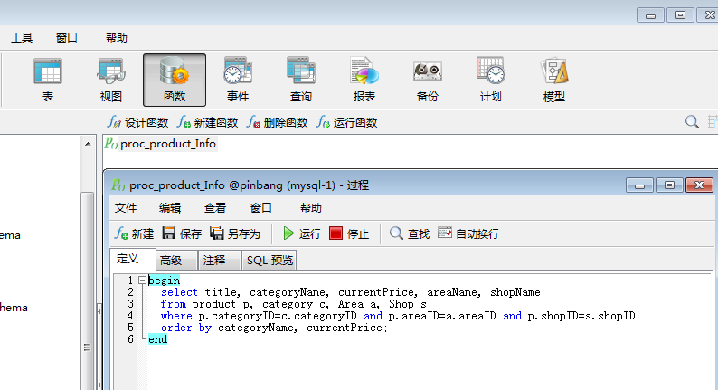
Task: Open 工具 (Tools) menu in main window
Action: (x=22, y=38)
